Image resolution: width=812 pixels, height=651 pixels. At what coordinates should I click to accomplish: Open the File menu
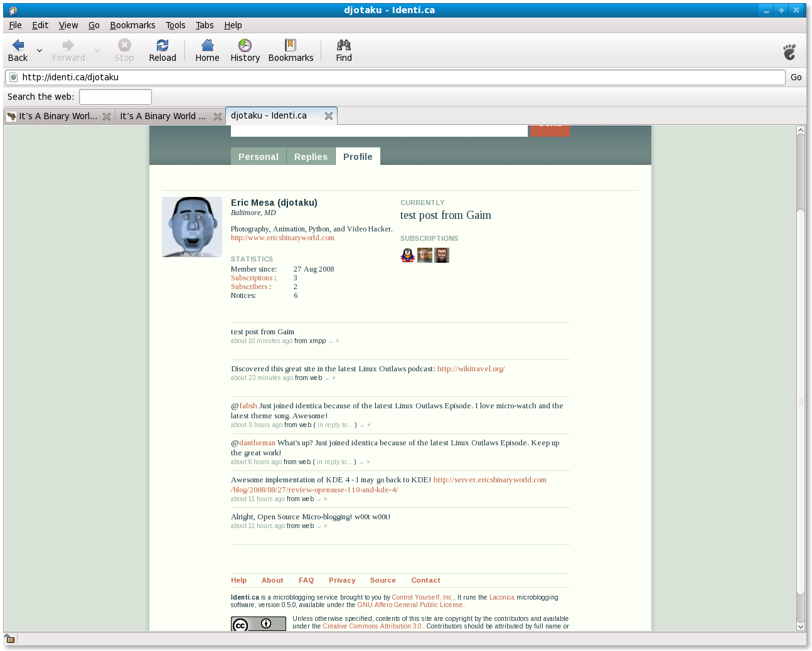click(x=15, y=25)
